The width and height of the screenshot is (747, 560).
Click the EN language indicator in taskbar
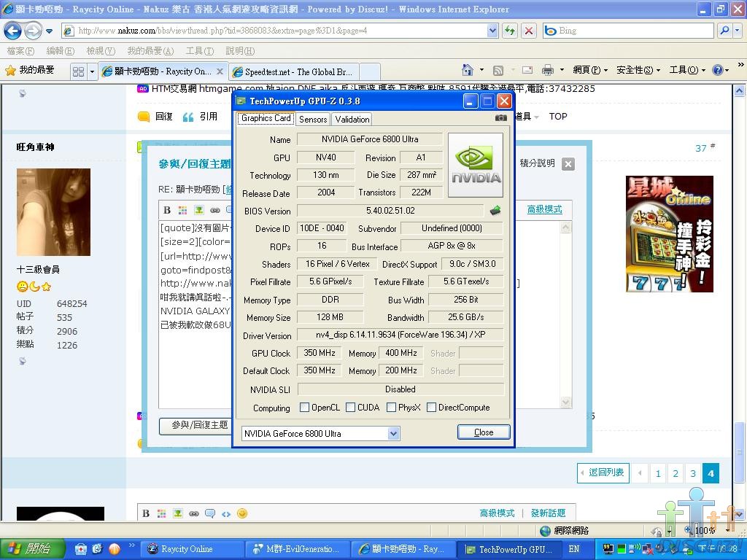point(574,549)
